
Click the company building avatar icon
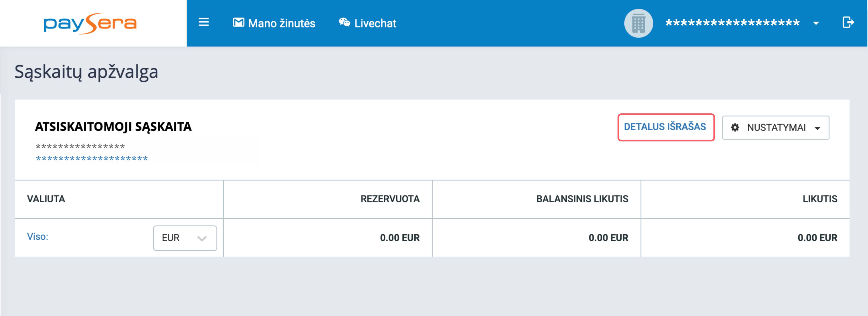(x=638, y=23)
